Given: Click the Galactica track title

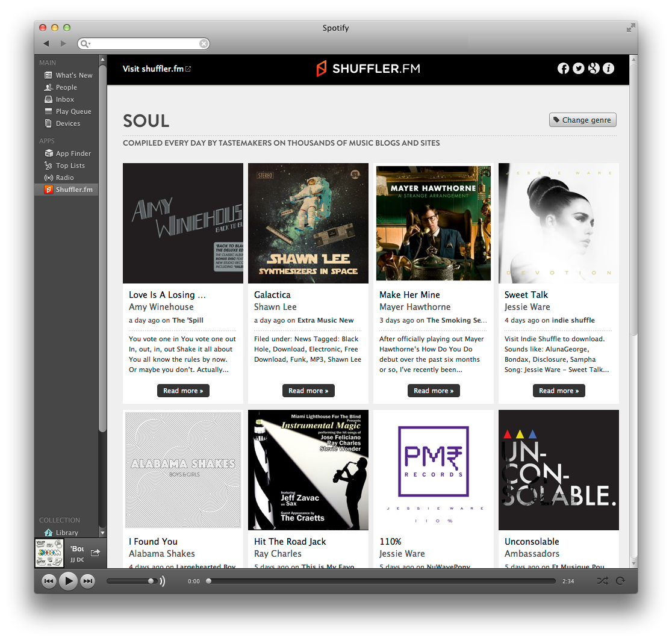Looking at the screenshot, I should [272, 295].
